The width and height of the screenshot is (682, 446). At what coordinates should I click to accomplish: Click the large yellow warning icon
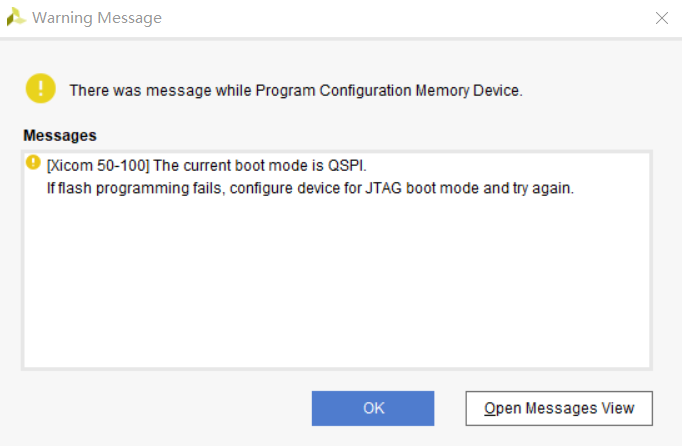(40, 88)
